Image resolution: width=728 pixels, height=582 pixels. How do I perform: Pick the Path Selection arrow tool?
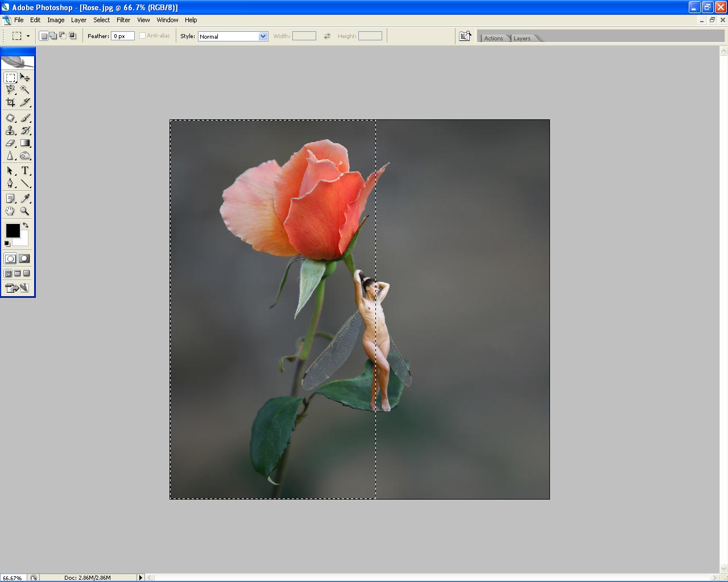tap(10, 171)
